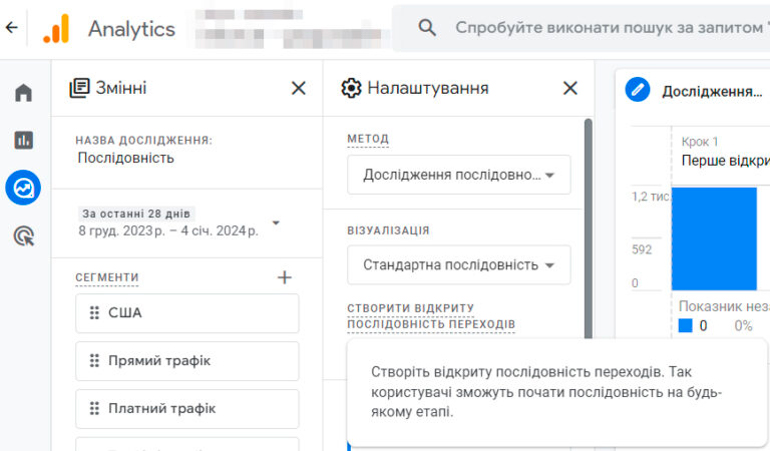Open Home from the sidebar
The width and height of the screenshot is (770, 451).
coord(23,92)
